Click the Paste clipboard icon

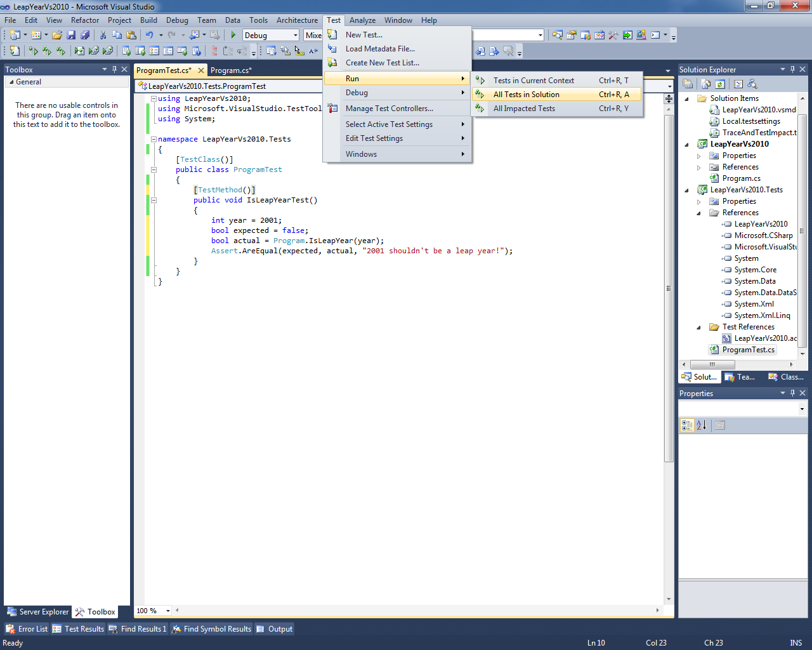point(131,36)
